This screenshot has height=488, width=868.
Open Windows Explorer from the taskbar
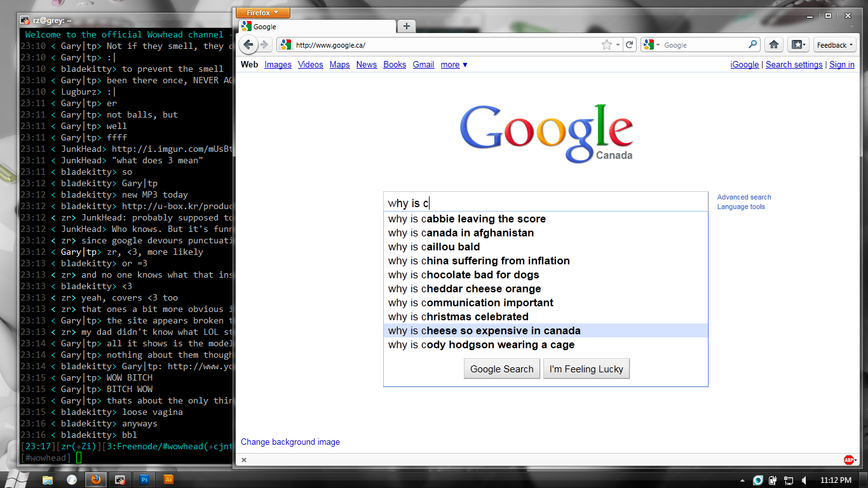[x=48, y=480]
